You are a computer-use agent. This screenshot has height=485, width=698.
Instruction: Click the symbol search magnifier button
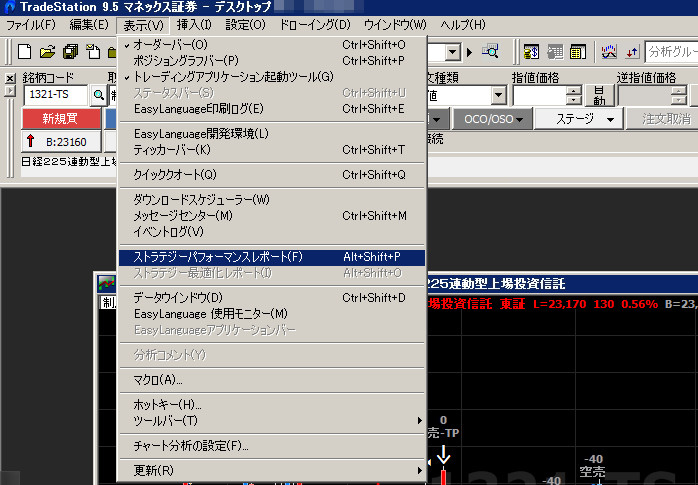tap(99, 95)
